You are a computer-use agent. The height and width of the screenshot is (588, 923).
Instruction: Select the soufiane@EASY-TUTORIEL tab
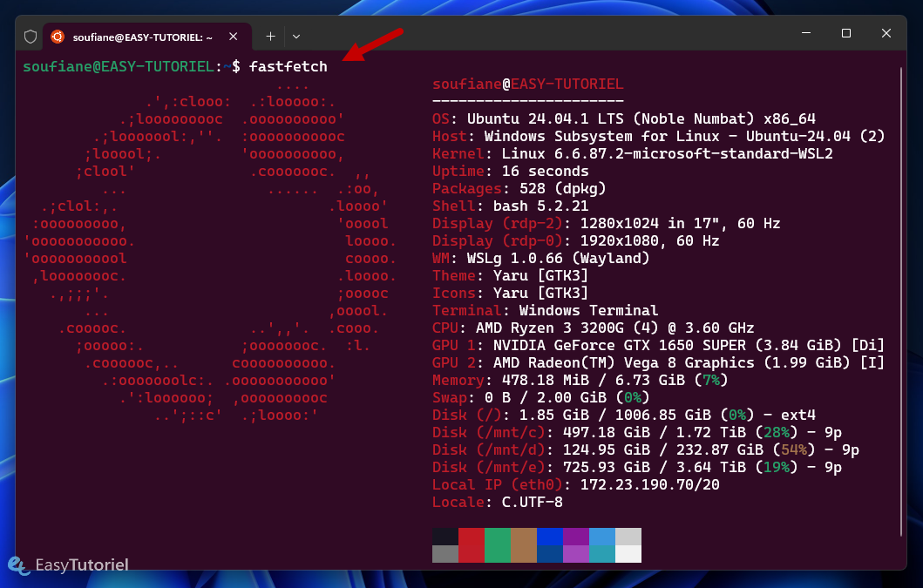point(139,36)
